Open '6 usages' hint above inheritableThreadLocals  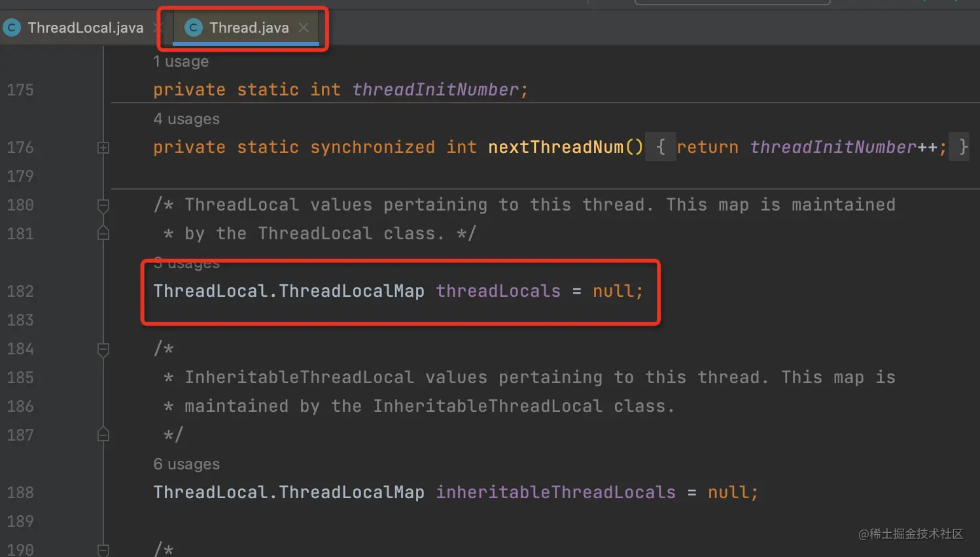coord(186,464)
